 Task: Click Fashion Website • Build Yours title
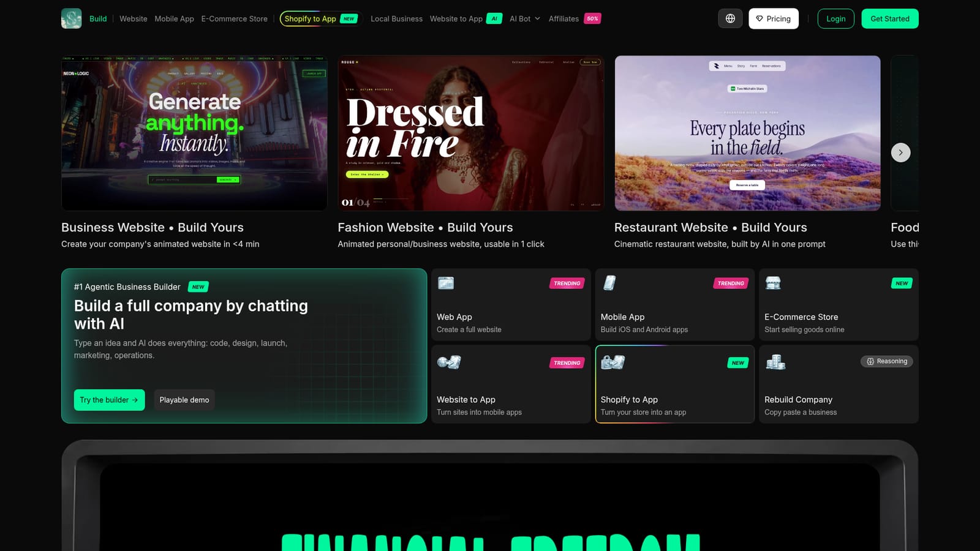(x=425, y=227)
